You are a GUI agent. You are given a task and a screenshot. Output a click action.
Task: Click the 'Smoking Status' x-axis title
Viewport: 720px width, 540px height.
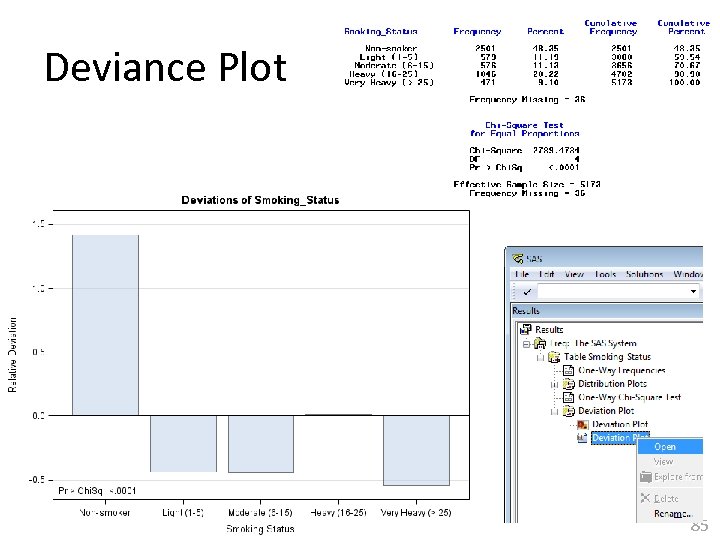(x=260, y=529)
